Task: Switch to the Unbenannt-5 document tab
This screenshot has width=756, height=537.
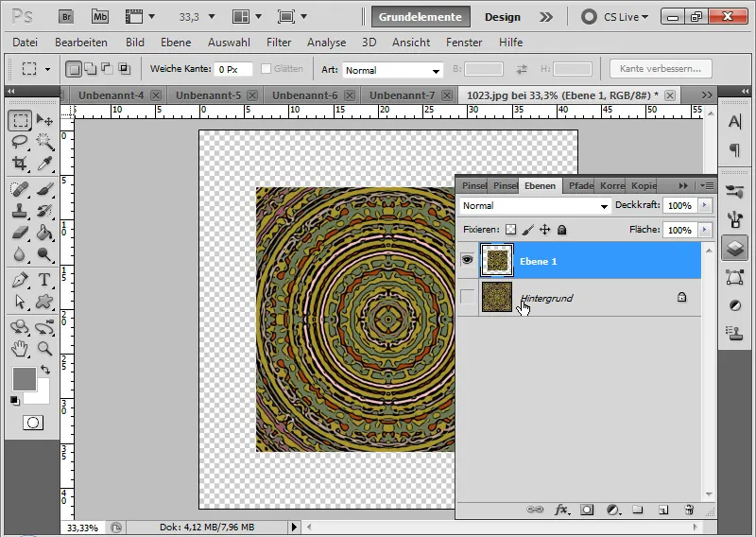Action: [208, 95]
